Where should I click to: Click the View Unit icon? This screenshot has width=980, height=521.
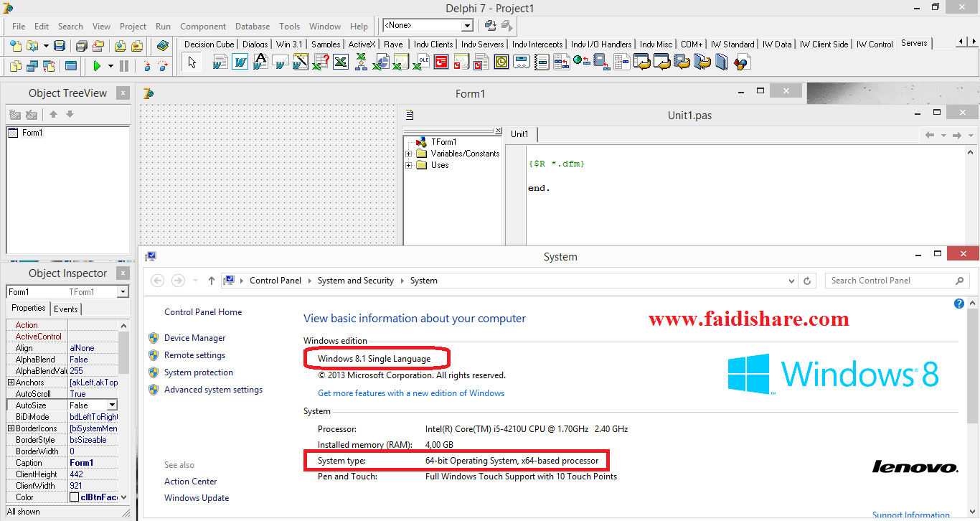click(15, 66)
